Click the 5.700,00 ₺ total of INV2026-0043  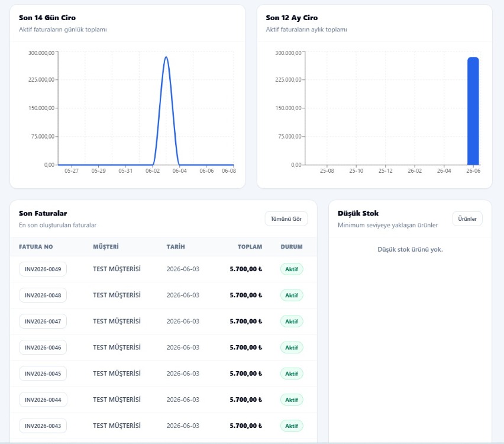tap(246, 426)
